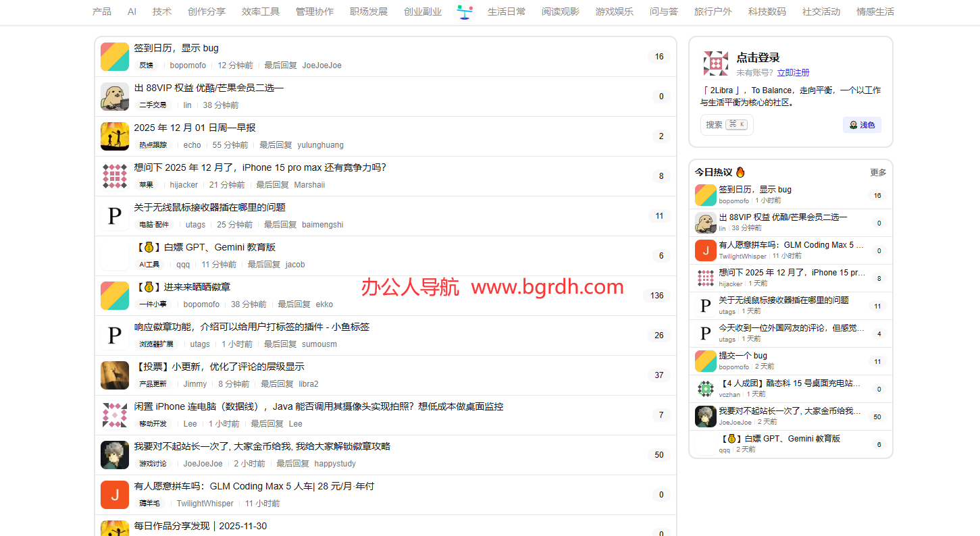
Task: Click the 搜索 search box
Action: tap(726, 125)
